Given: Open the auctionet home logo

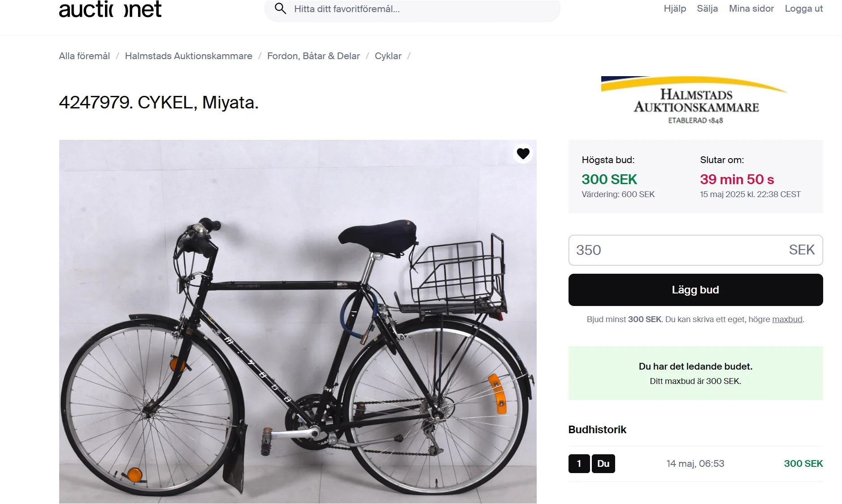Looking at the screenshot, I should pyautogui.click(x=110, y=9).
